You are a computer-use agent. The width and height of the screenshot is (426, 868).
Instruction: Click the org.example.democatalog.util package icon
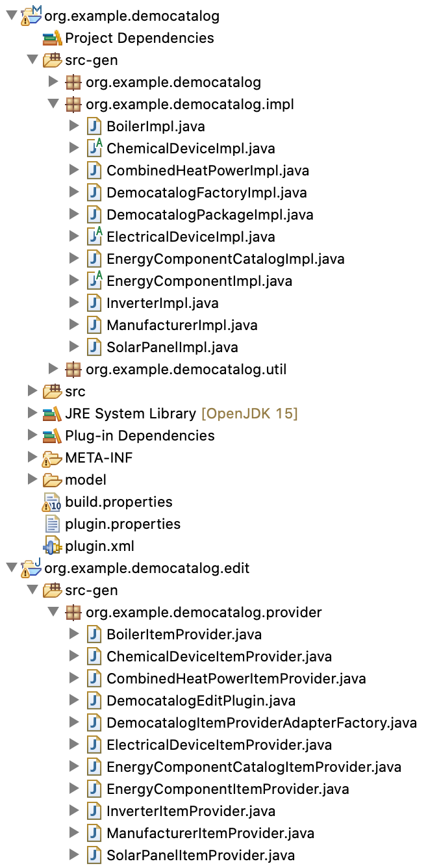pyautogui.click(x=74, y=369)
